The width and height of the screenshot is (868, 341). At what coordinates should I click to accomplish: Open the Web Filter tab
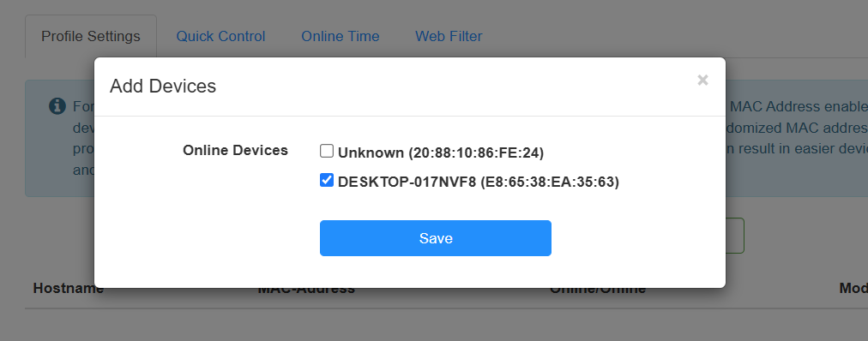[449, 37]
